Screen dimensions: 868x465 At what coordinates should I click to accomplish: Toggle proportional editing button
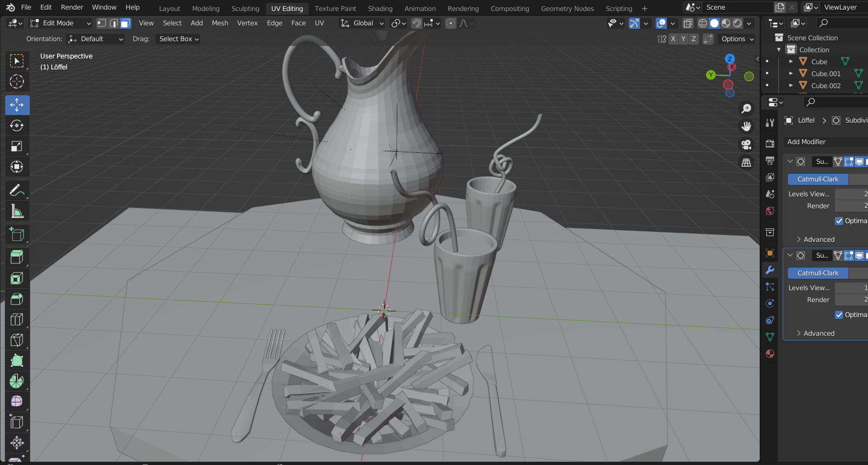pos(451,23)
